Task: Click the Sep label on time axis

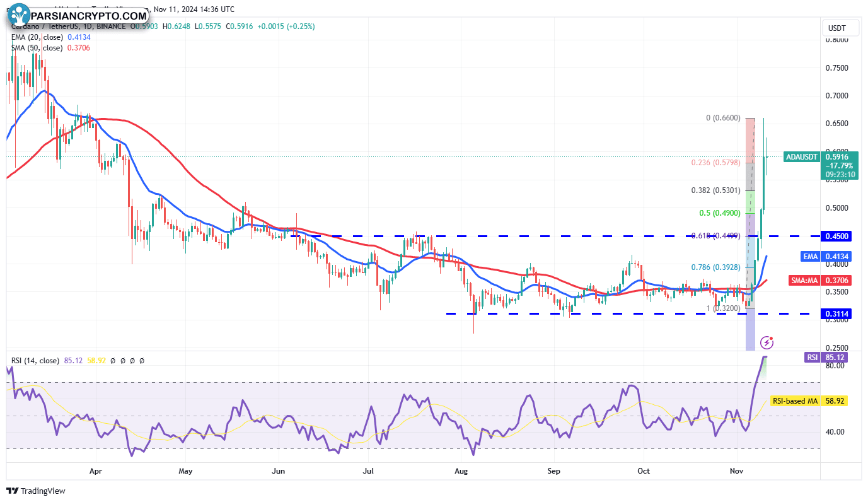Action: pyautogui.click(x=553, y=470)
